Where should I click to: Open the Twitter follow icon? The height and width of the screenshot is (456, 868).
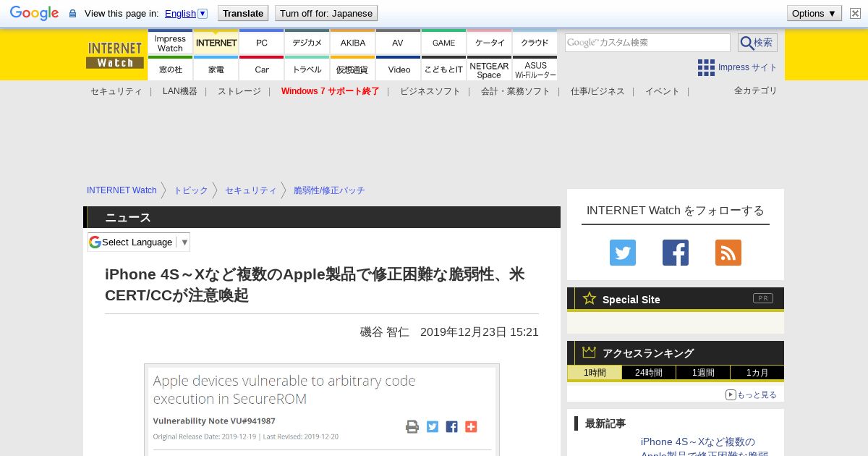click(x=623, y=253)
